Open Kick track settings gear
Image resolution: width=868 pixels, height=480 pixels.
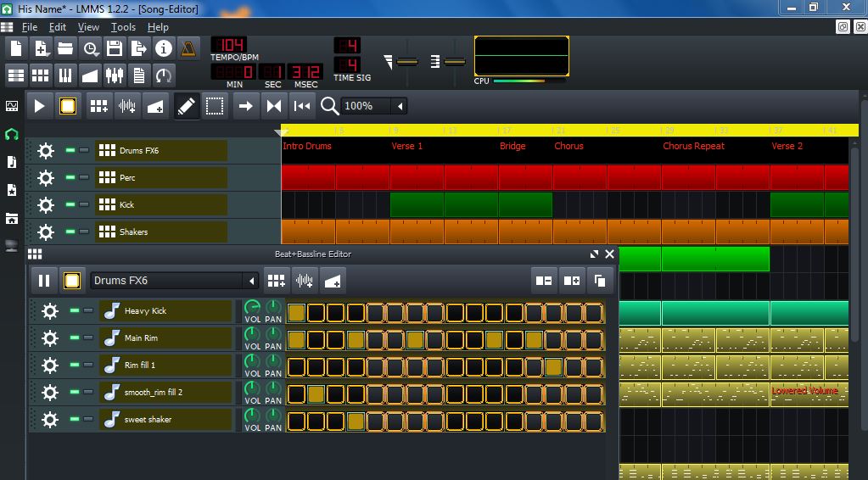pyautogui.click(x=45, y=204)
